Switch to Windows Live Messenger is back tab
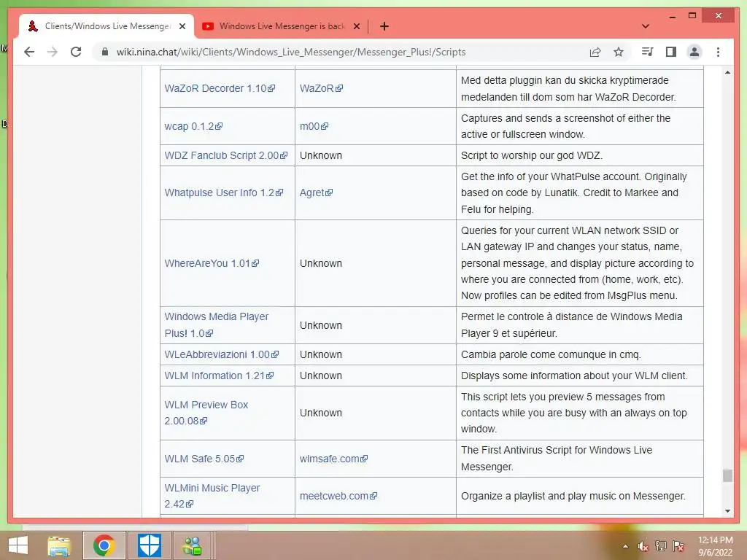 click(281, 26)
